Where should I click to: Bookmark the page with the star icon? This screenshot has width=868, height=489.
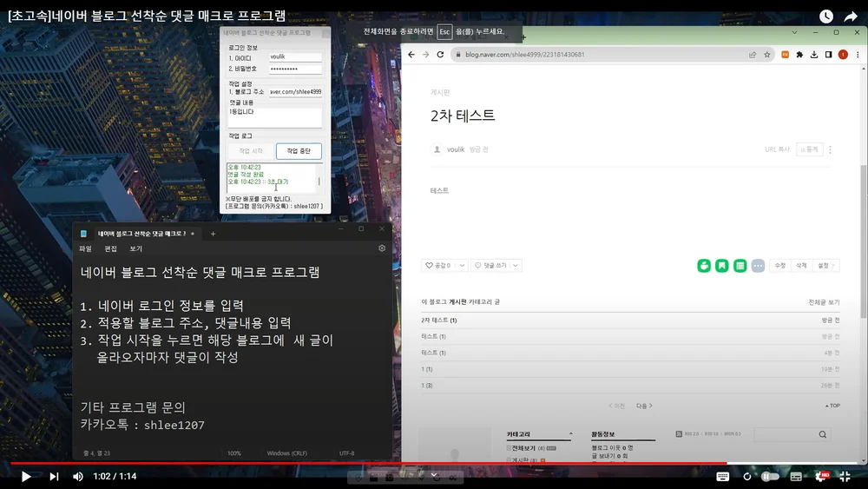coord(767,54)
